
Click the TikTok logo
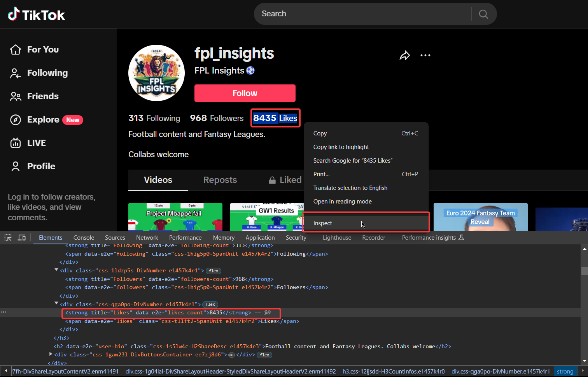click(x=36, y=14)
